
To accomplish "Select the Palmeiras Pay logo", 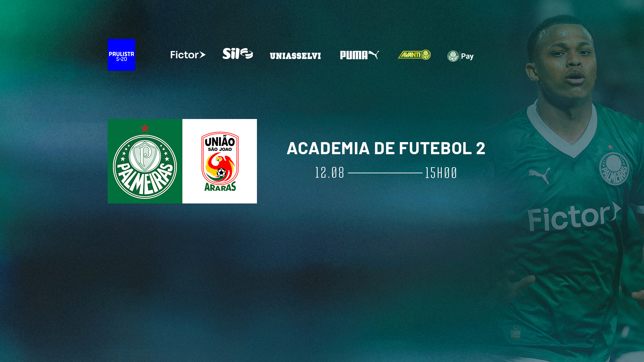I will tap(460, 56).
